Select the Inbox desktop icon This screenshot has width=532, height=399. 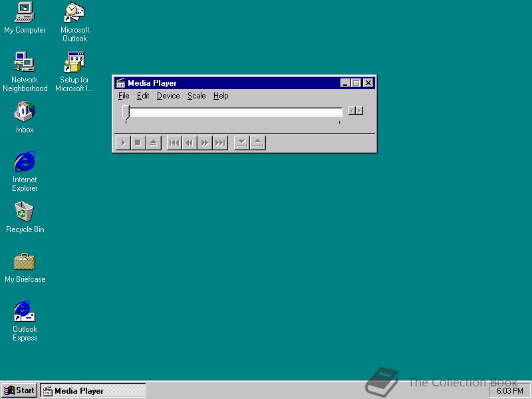tap(25, 117)
